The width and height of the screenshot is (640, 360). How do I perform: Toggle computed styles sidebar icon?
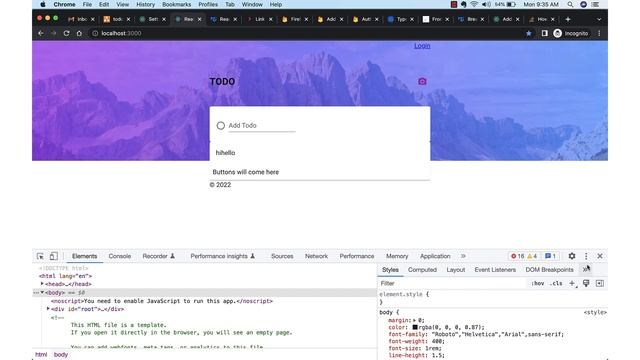pyautogui.click(x=600, y=283)
